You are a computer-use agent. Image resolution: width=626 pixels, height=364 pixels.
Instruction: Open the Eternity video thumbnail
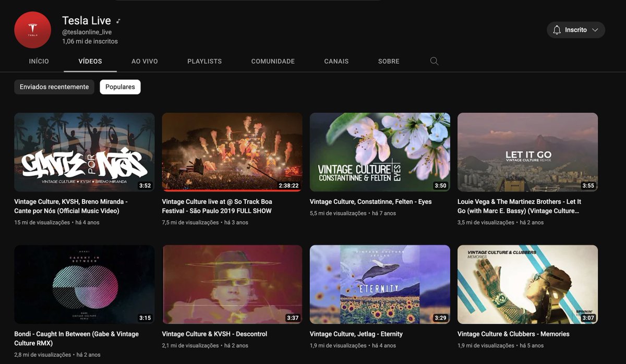380,285
